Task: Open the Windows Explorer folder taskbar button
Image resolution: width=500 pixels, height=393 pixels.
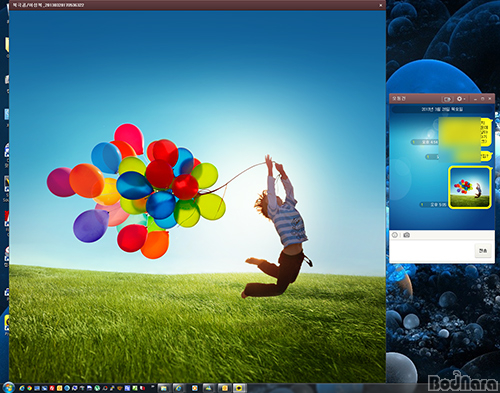Action: tap(163, 388)
